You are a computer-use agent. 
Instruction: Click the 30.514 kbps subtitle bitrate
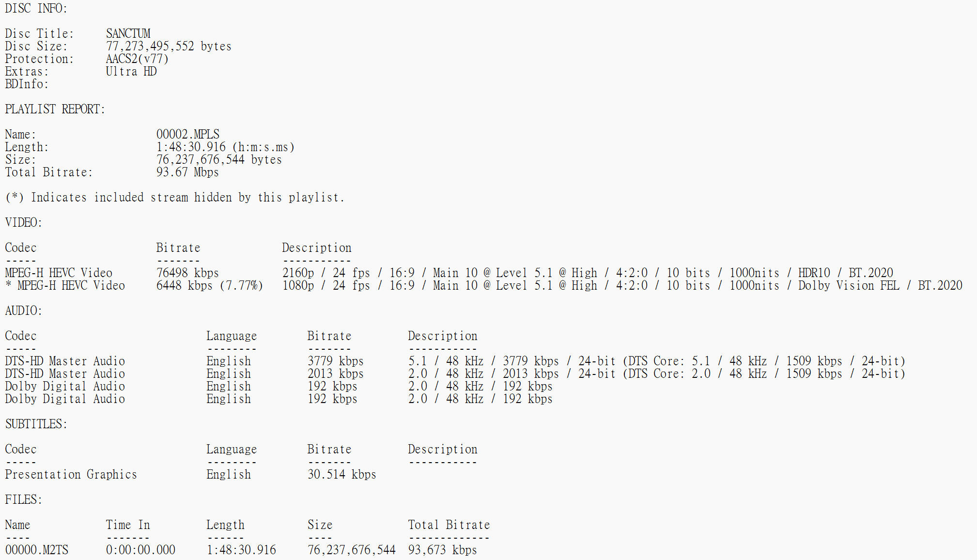(342, 474)
